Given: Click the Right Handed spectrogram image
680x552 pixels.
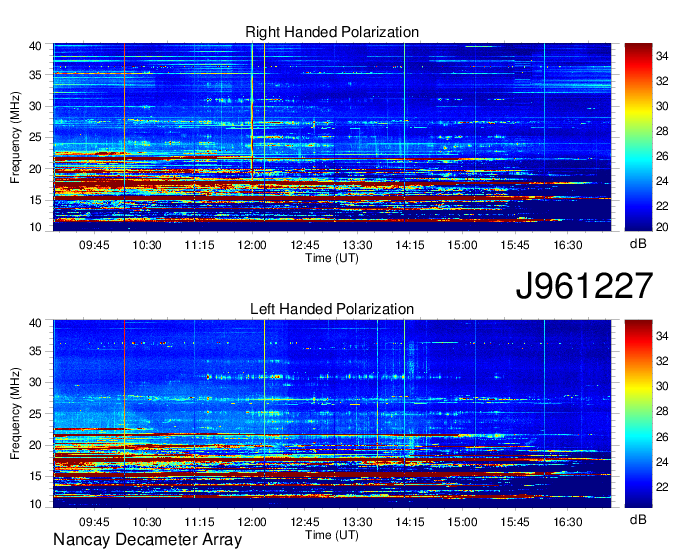Looking at the screenshot, I should tap(332, 137).
